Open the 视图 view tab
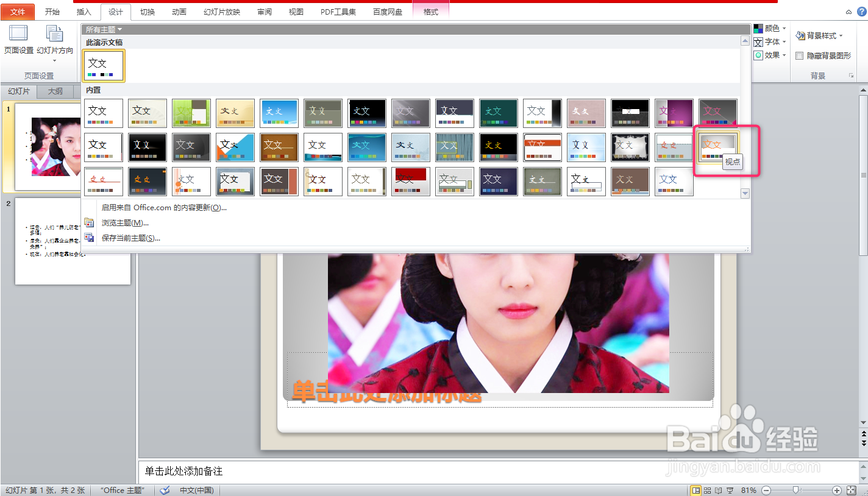This screenshot has height=496, width=868. pyautogui.click(x=296, y=12)
